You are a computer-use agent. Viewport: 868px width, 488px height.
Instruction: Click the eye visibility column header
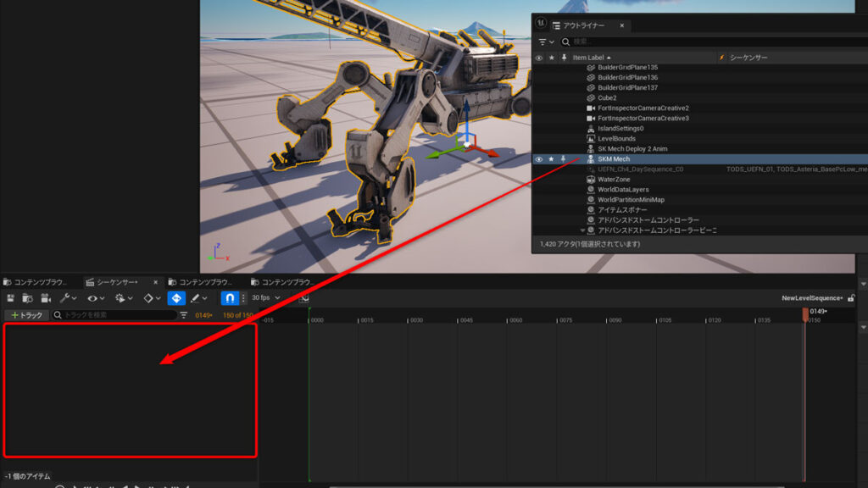click(x=538, y=58)
